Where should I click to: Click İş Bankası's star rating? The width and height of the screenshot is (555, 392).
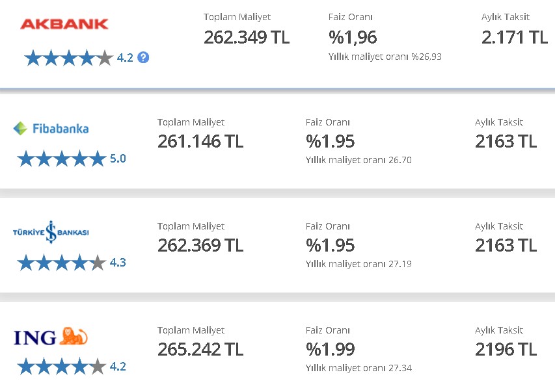[62, 263]
